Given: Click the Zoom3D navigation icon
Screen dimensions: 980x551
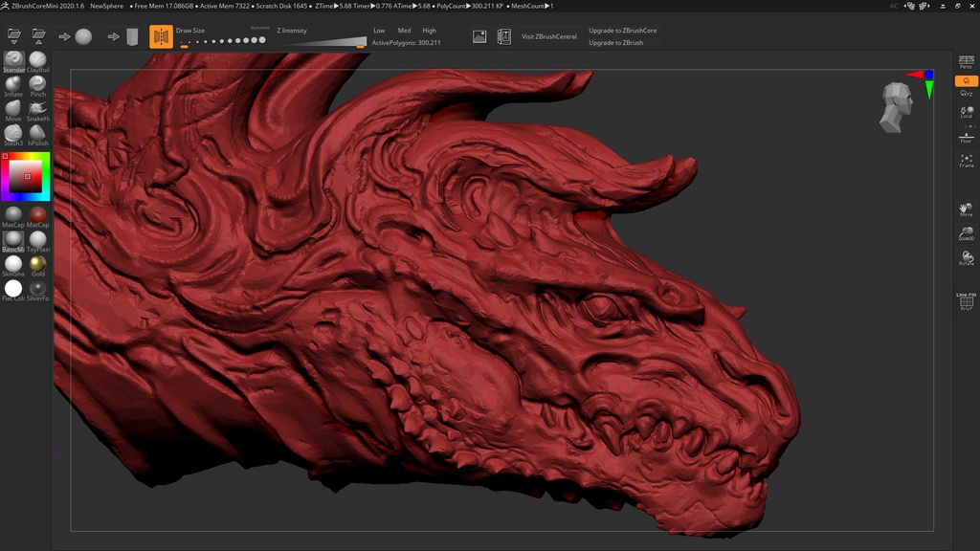Looking at the screenshot, I should [x=967, y=233].
